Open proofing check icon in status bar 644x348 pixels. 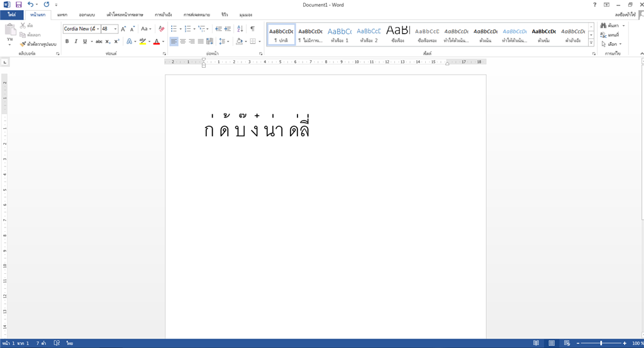click(x=57, y=343)
